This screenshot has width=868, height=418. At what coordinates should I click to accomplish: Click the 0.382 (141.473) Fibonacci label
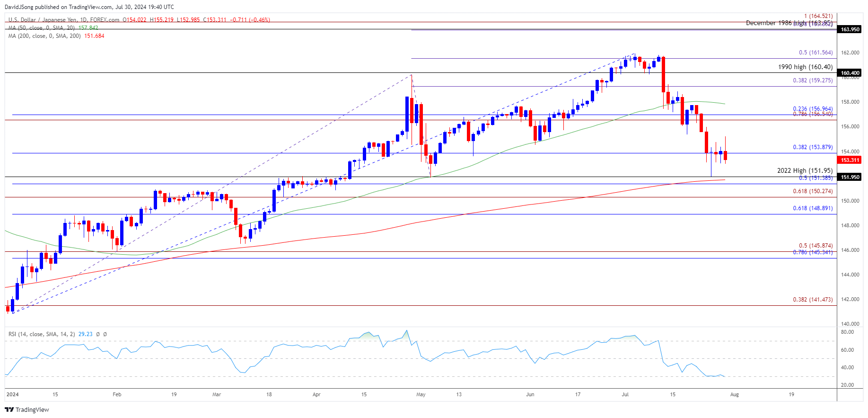pyautogui.click(x=813, y=300)
